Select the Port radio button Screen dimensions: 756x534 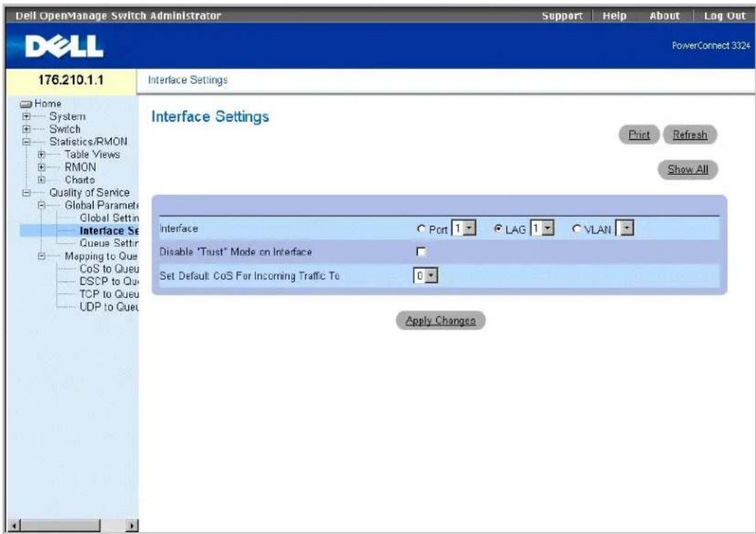point(421,229)
